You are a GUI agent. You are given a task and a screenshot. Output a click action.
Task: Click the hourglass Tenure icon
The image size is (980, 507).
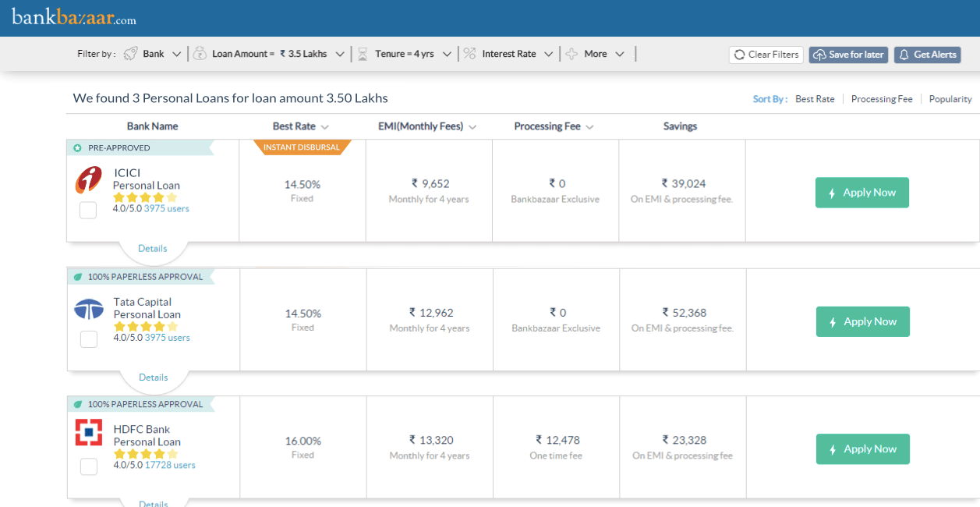pyautogui.click(x=363, y=54)
